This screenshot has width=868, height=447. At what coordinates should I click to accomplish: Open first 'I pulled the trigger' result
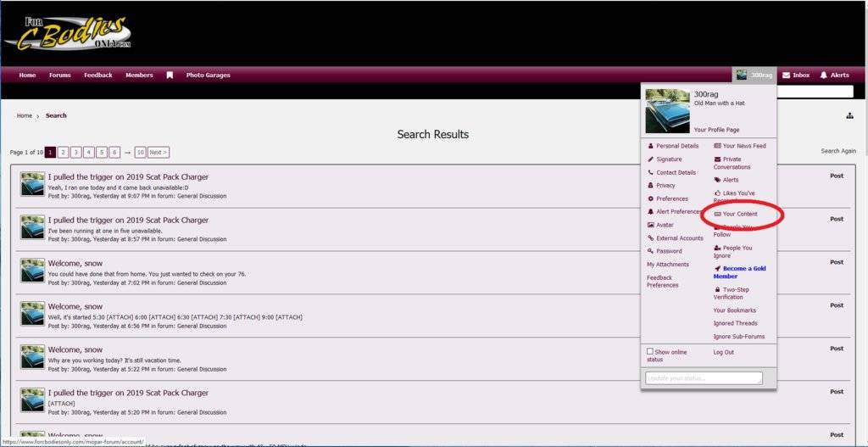coord(128,177)
